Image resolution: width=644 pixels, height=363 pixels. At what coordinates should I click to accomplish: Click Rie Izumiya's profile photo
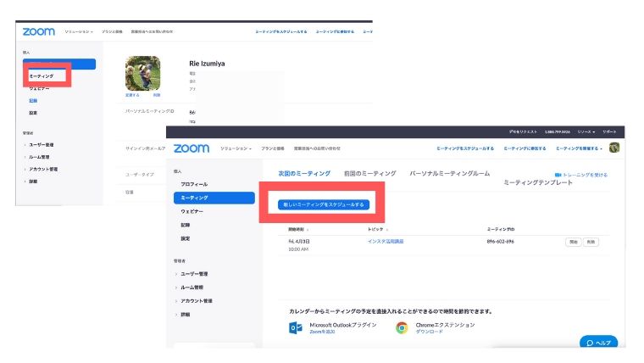coord(142,73)
